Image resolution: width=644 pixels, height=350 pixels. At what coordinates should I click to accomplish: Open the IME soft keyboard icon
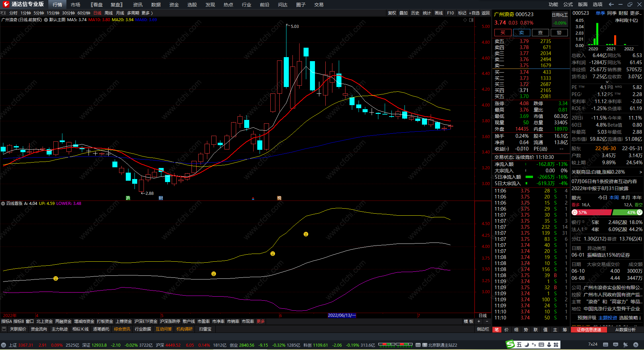pos(541,345)
